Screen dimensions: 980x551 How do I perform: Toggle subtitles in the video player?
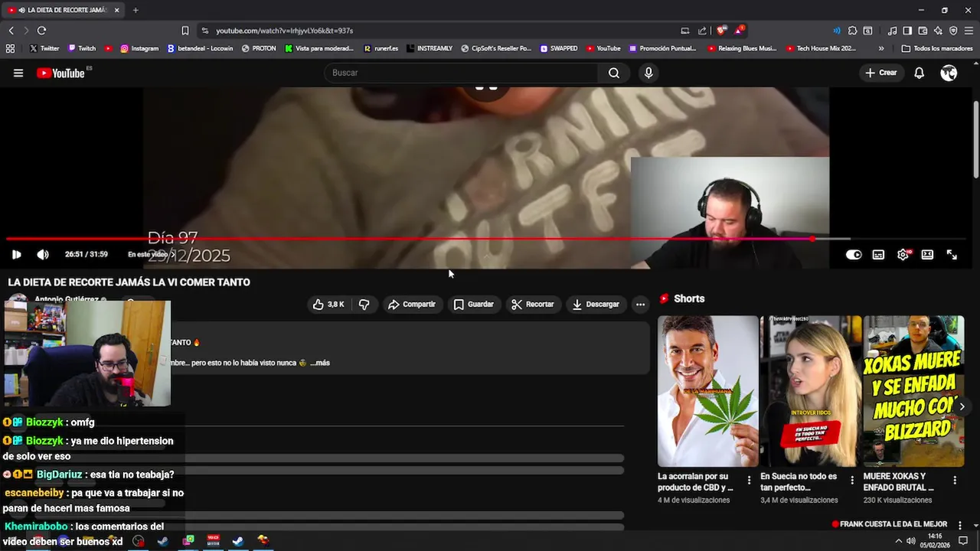tap(878, 255)
